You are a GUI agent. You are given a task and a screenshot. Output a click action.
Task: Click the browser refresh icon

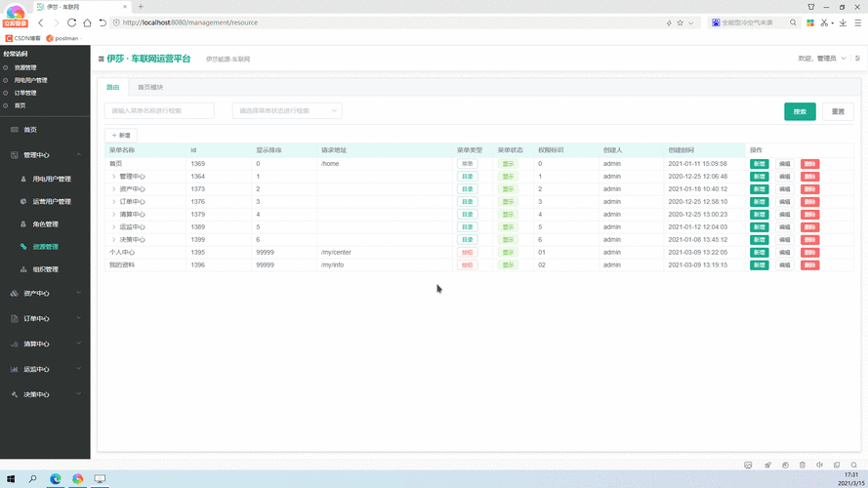(x=71, y=22)
